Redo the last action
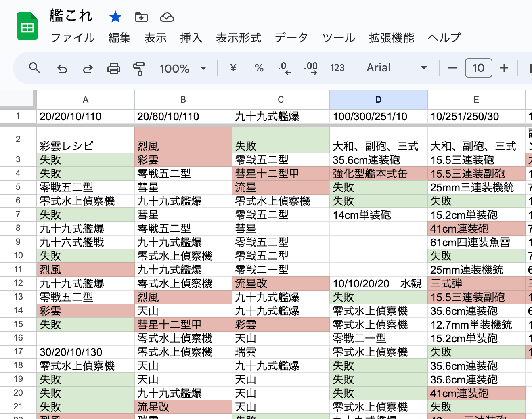 pyautogui.click(x=88, y=69)
